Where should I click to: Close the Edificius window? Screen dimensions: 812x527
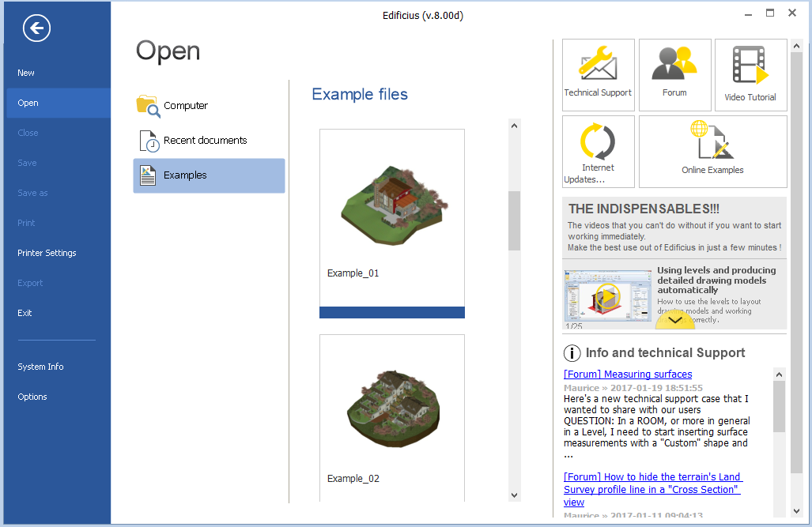tap(792, 13)
